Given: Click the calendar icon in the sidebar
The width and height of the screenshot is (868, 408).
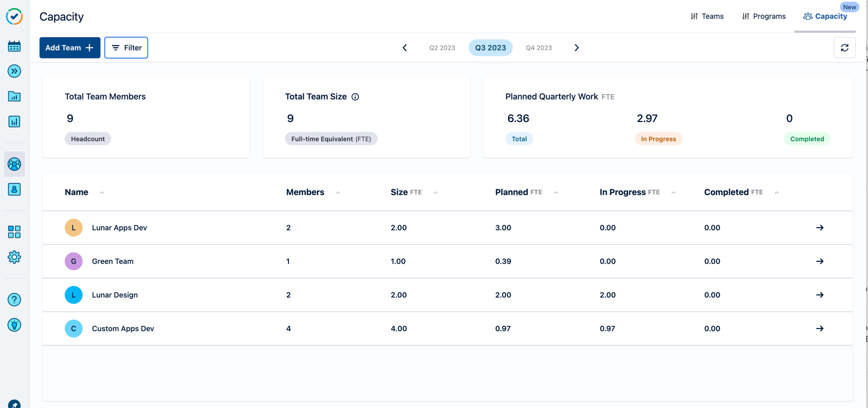Looking at the screenshot, I should point(14,46).
